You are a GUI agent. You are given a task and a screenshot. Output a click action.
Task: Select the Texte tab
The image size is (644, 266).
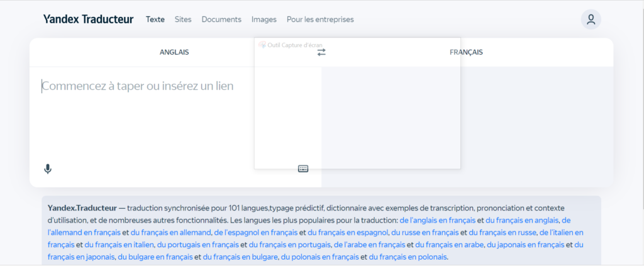click(155, 19)
